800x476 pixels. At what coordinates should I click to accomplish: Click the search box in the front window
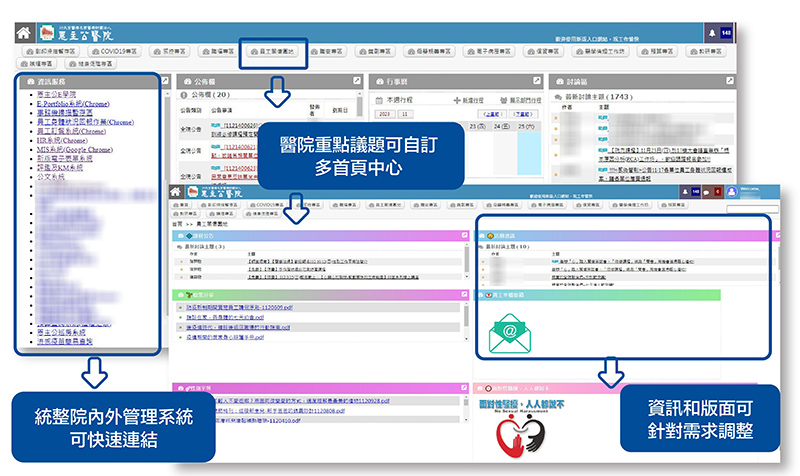pyautogui.click(x=752, y=209)
